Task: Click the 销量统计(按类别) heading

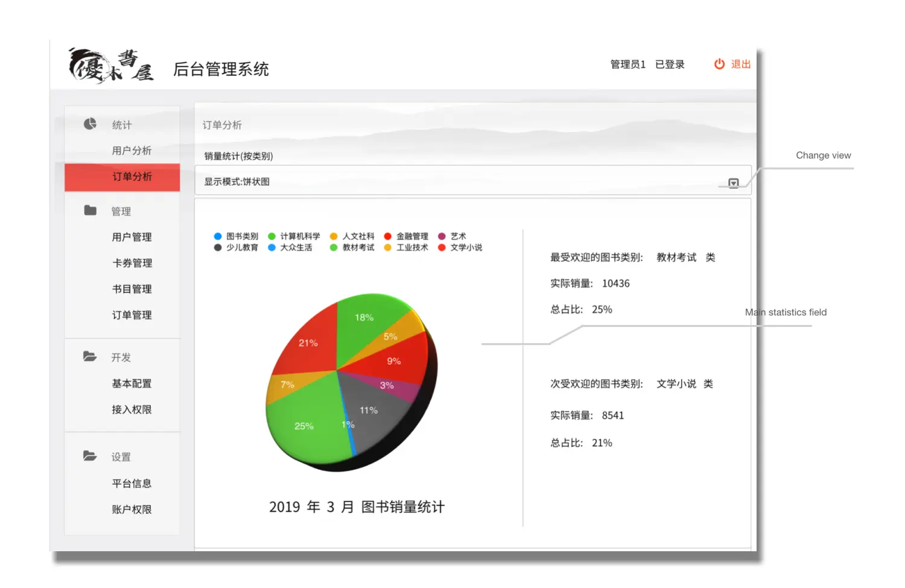Action: 239,156
